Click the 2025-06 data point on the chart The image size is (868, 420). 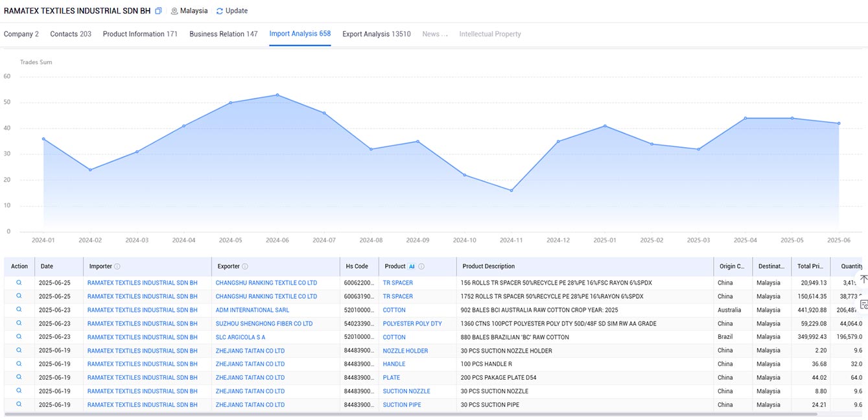pyautogui.click(x=839, y=123)
